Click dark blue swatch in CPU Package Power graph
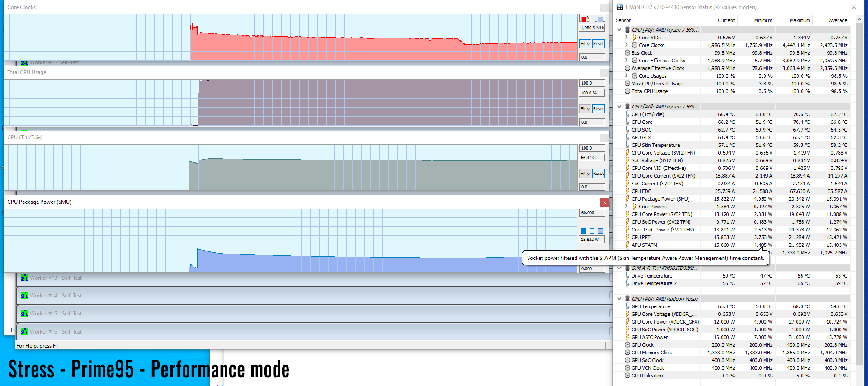868x386 pixels. click(584, 231)
